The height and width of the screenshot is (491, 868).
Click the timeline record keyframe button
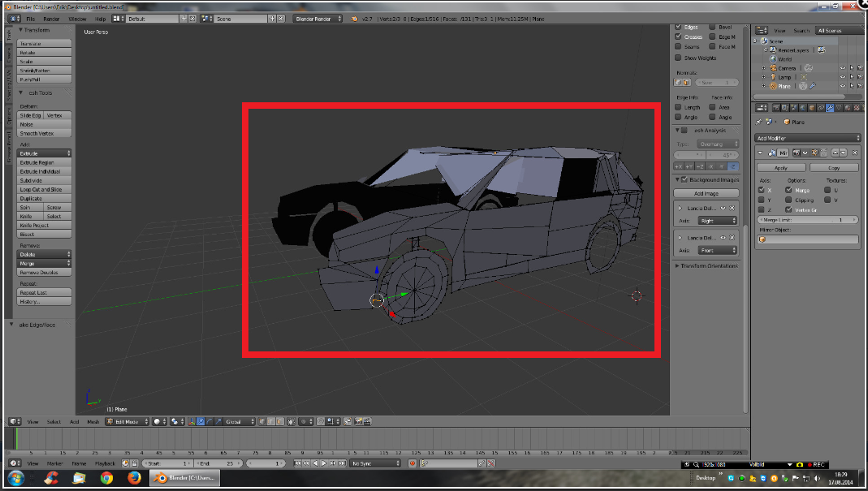coord(412,463)
